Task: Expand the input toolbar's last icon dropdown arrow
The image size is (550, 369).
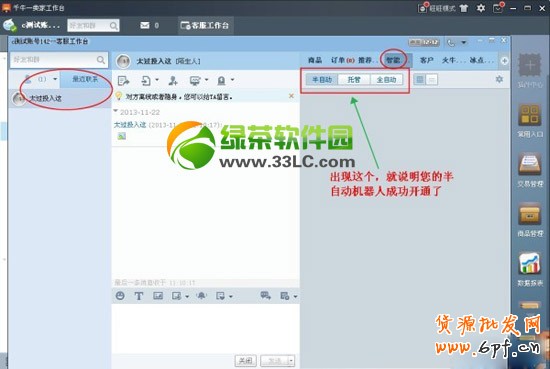Action: click(x=295, y=296)
